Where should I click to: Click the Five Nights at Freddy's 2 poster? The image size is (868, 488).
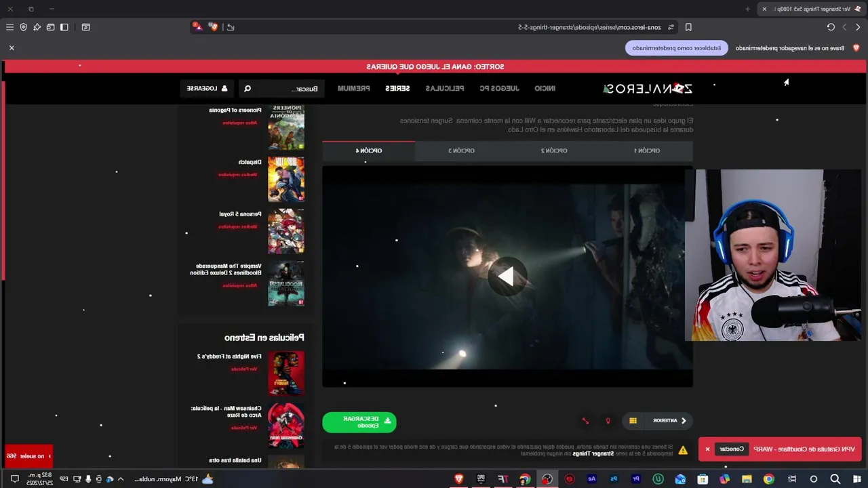coord(286,373)
